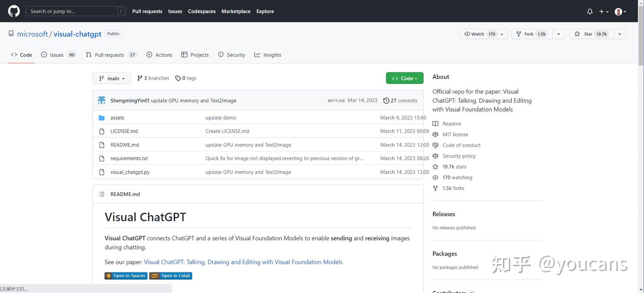Screen dimensions: 644x293
Task: Open the visual_chatgpt.py file
Action: 130,172
